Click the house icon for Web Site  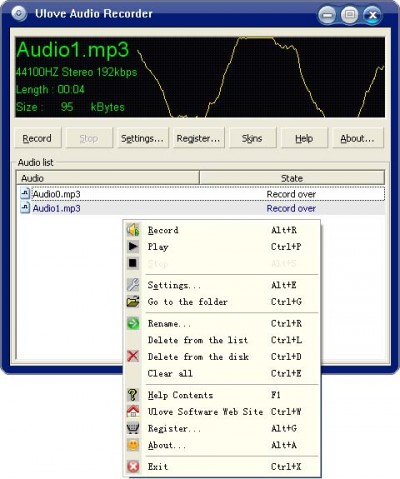pos(133,411)
